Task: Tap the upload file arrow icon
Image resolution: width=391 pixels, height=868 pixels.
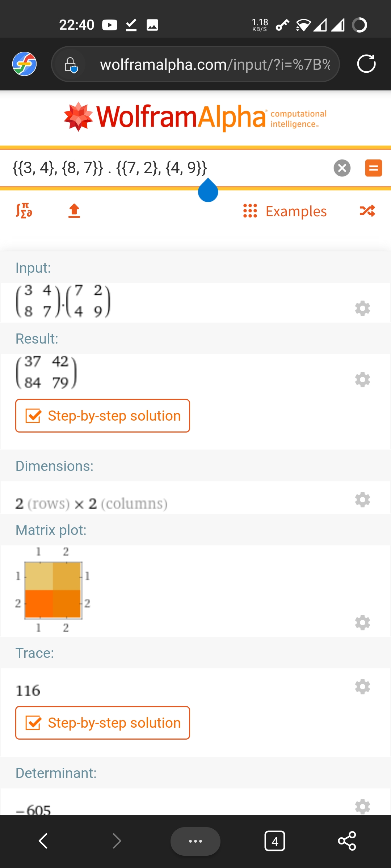Action: coord(74,210)
